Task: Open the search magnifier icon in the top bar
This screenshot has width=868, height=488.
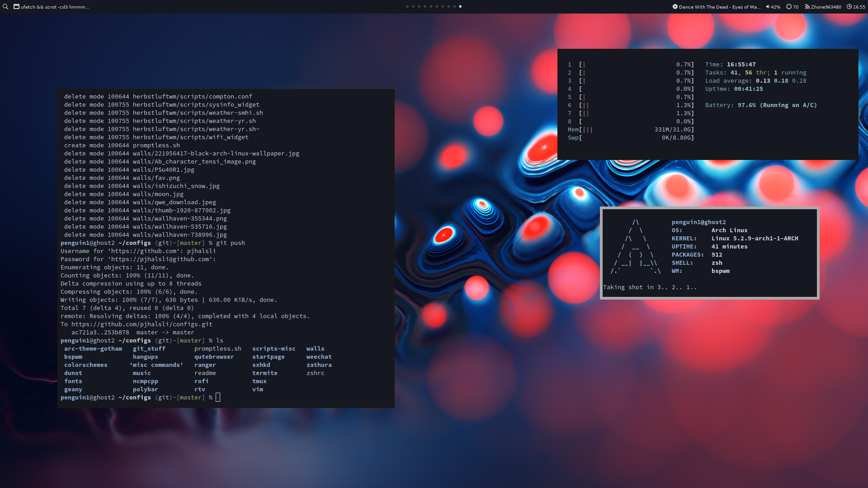Action: point(5,7)
